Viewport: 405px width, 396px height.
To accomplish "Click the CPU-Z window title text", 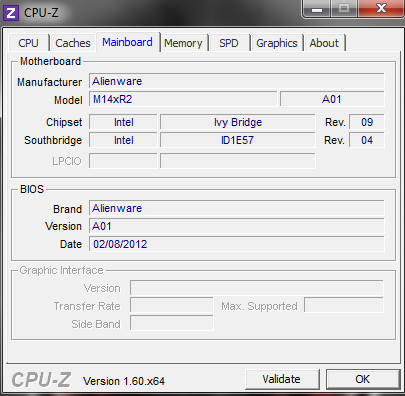I will (41, 13).
